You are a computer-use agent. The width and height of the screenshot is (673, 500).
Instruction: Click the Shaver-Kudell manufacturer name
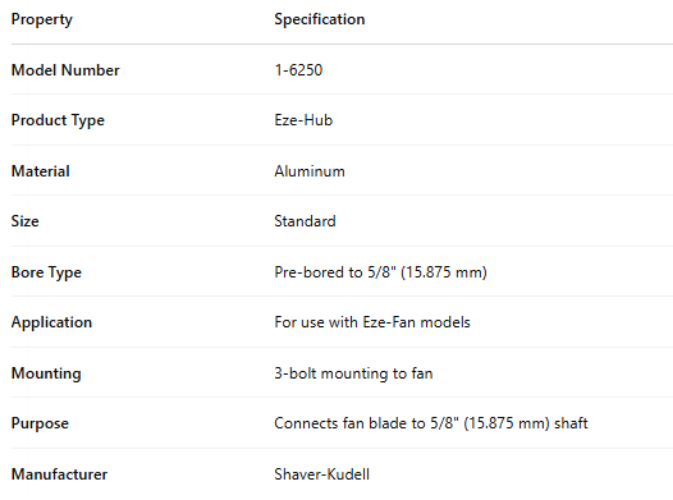321,474
